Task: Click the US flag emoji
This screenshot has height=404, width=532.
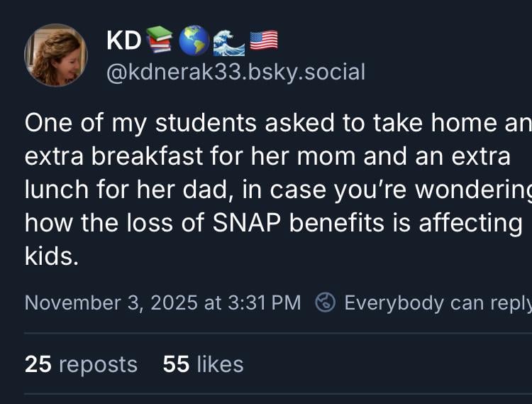Action: (263, 40)
